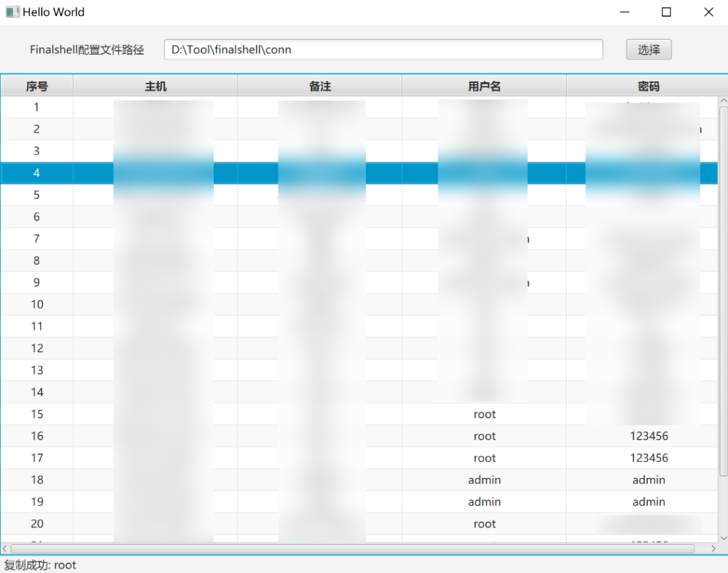Select the root username in row 15
The height and width of the screenshot is (573, 728).
484,415
